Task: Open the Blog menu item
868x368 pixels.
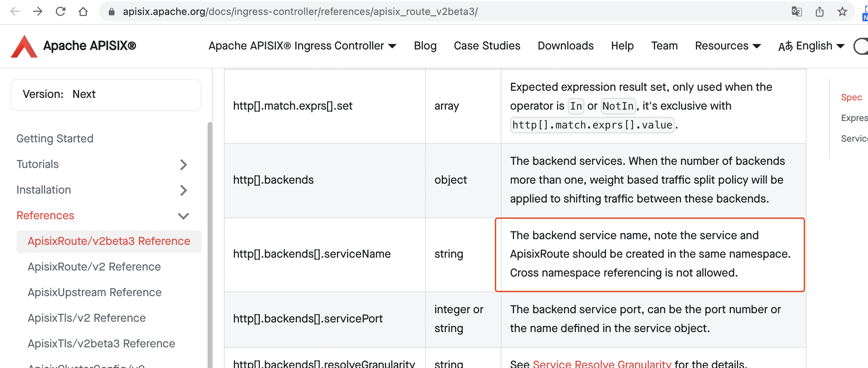Action: [x=425, y=46]
